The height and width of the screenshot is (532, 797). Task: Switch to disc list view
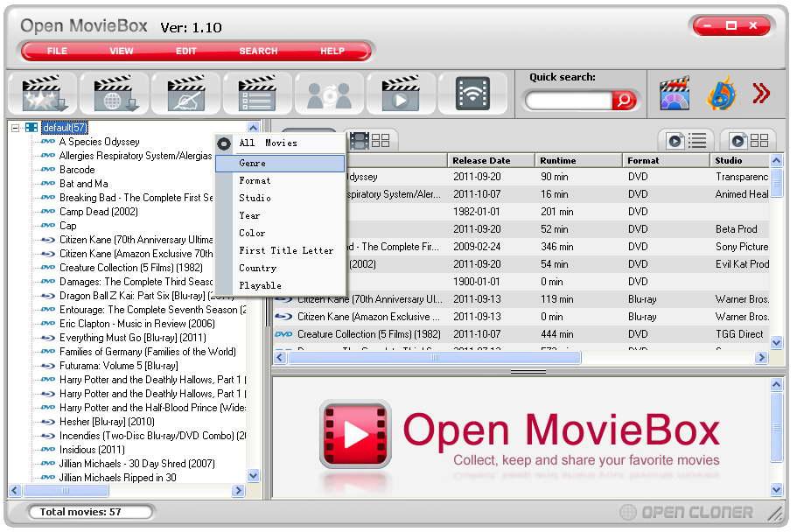(x=688, y=140)
